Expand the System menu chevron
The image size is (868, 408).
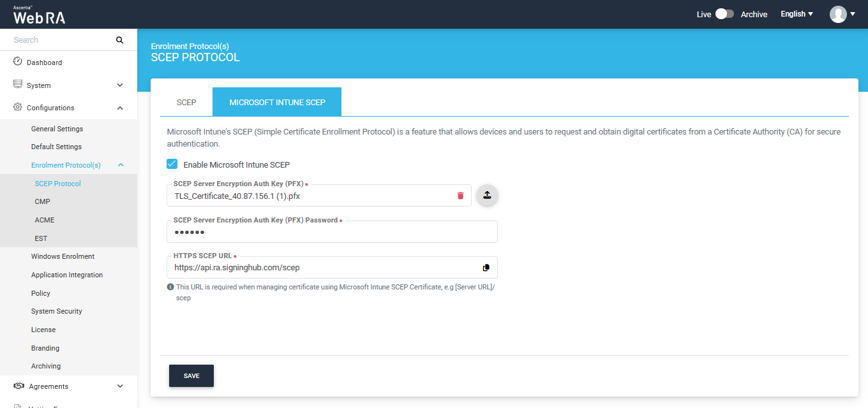point(120,85)
